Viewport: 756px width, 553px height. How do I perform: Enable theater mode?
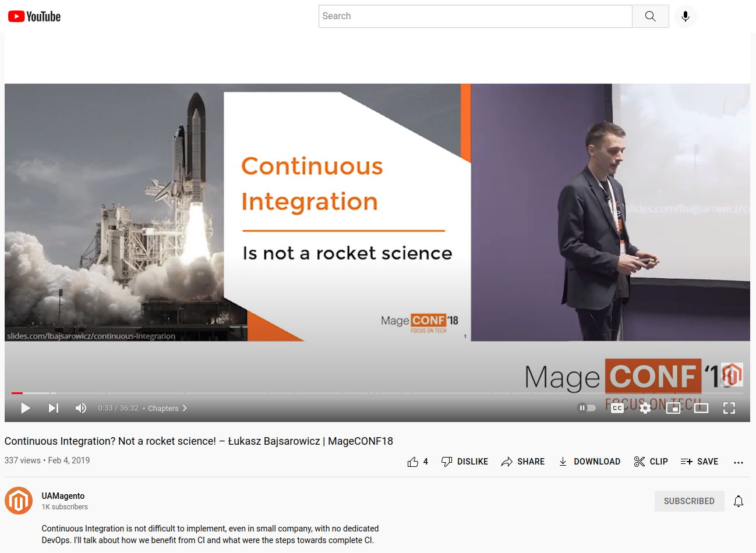coord(701,408)
